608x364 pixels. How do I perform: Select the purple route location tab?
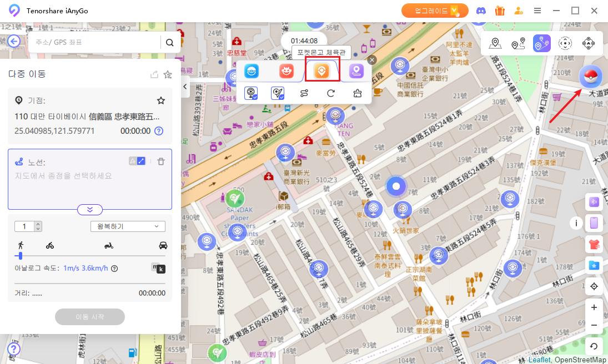[x=356, y=70]
